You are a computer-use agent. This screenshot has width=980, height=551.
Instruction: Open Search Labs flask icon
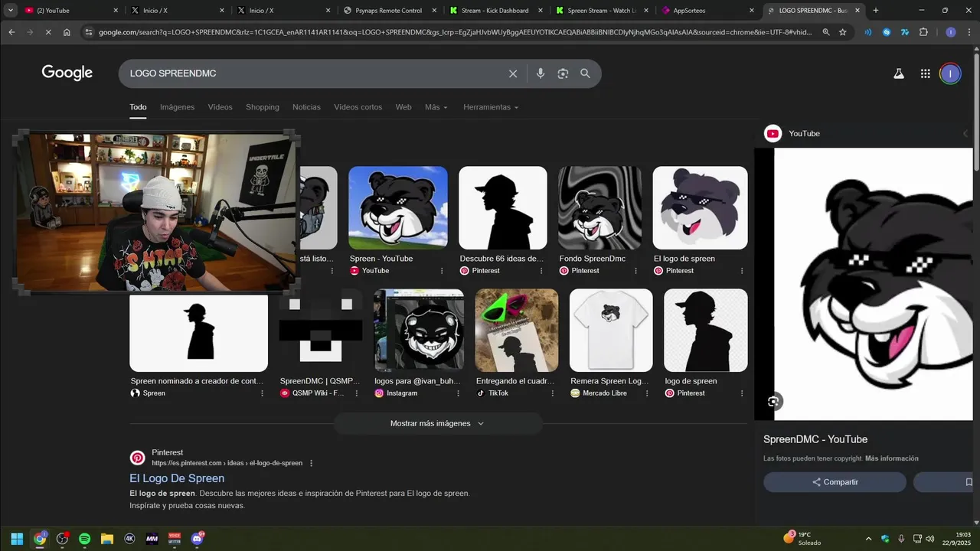click(x=899, y=73)
